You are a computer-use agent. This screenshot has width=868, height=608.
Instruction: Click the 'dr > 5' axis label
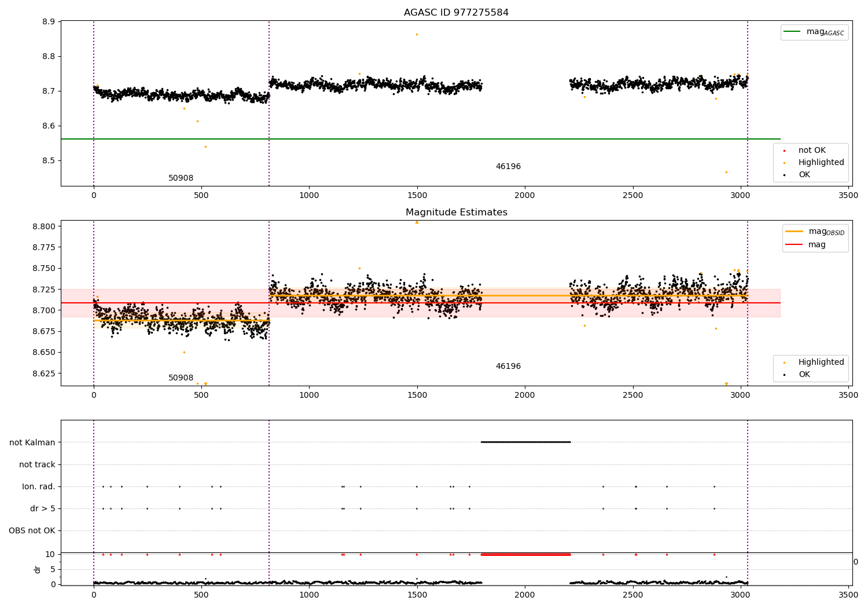click(x=43, y=508)
